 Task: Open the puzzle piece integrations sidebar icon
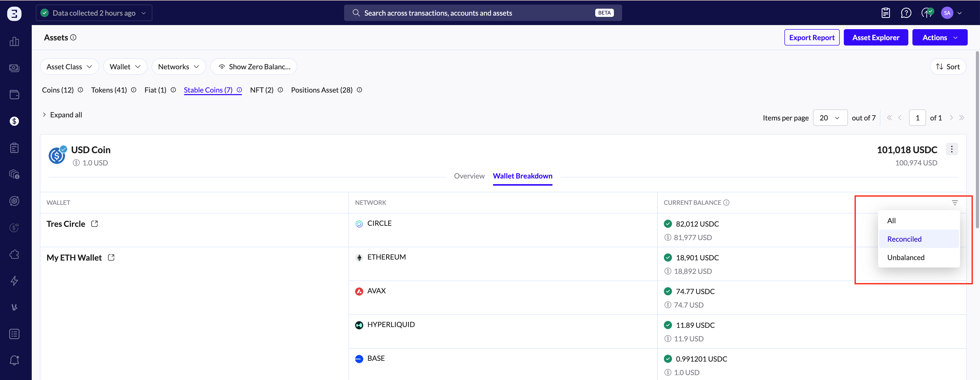(14, 254)
